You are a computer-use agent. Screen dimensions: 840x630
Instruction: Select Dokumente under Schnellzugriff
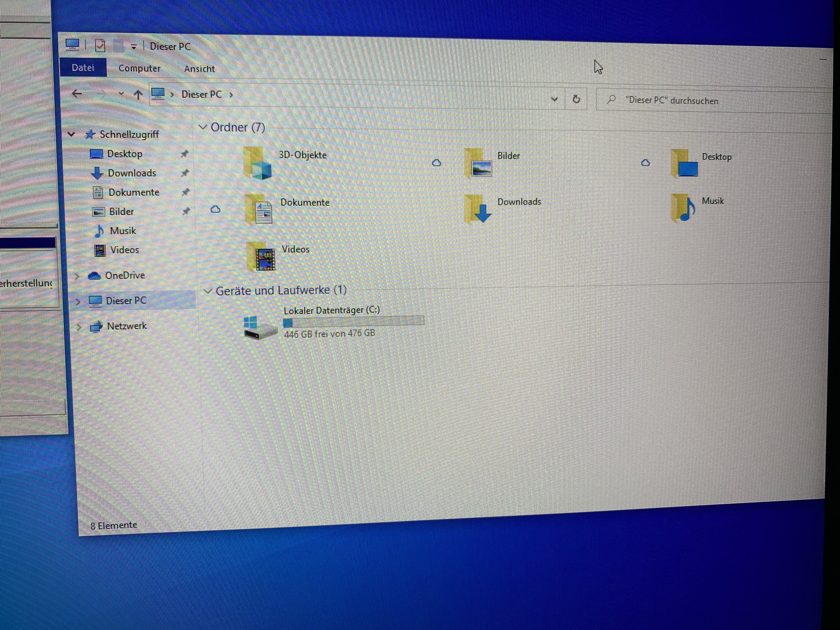tap(134, 192)
